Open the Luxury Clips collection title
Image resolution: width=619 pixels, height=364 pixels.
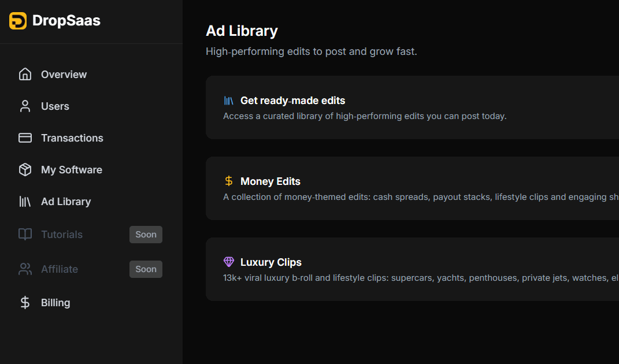pos(270,262)
